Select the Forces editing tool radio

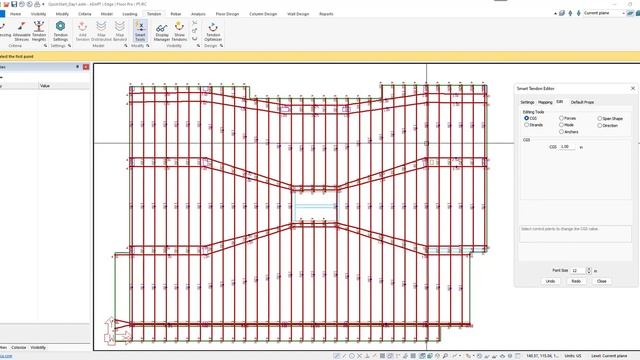561,118
